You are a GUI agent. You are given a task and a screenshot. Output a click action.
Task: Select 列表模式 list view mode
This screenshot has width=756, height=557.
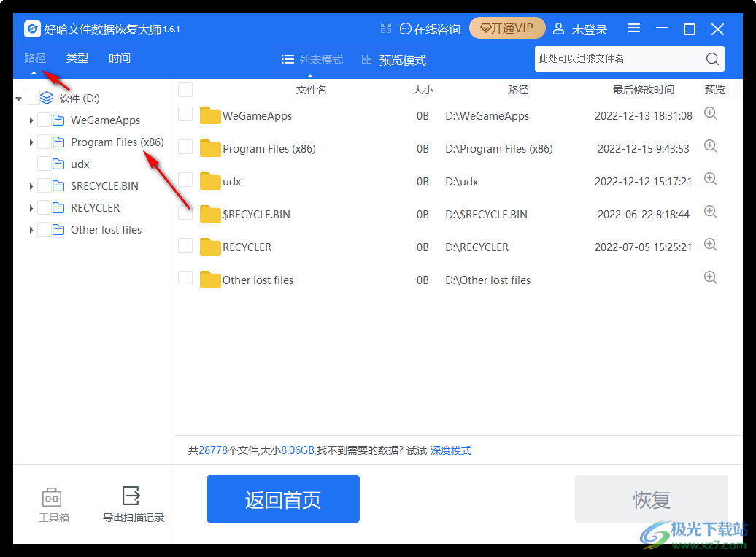point(312,59)
